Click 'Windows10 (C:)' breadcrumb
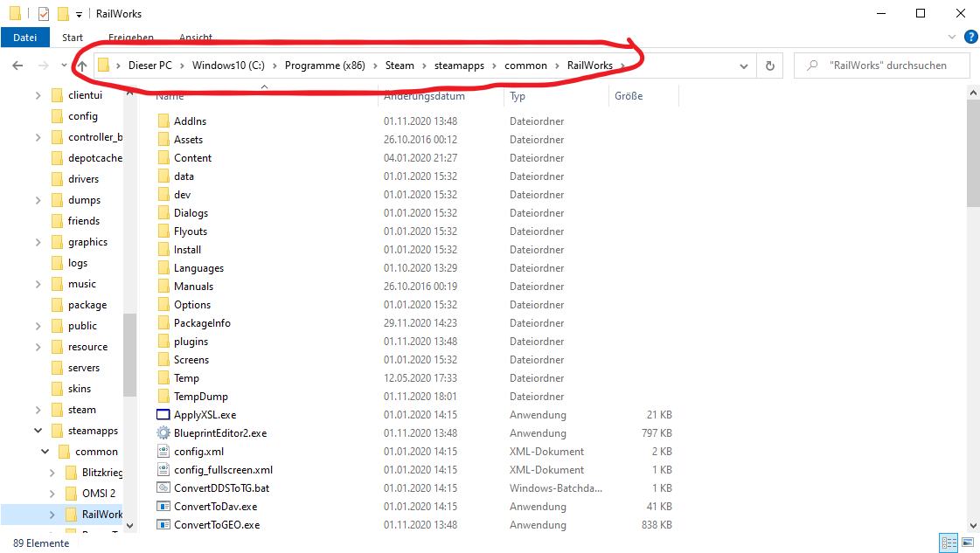The width and height of the screenshot is (980, 553). pyautogui.click(x=228, y=66)
